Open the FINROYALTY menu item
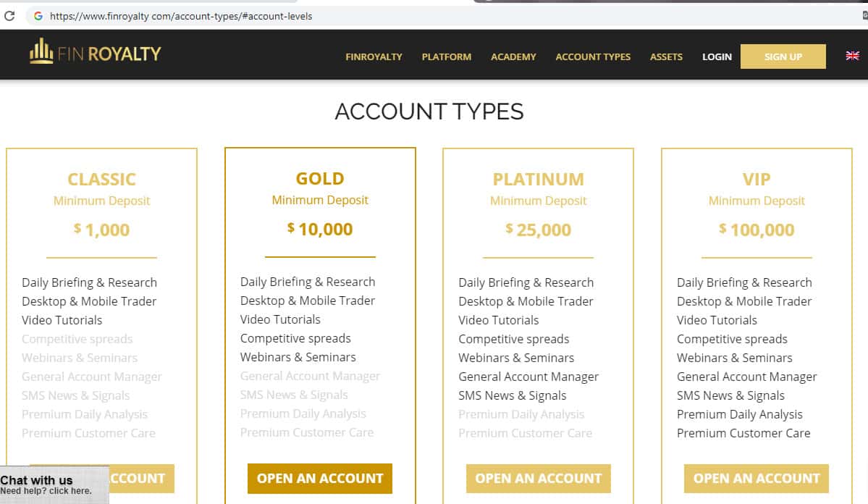Screen dimensions: 868x504 [374, 56]
